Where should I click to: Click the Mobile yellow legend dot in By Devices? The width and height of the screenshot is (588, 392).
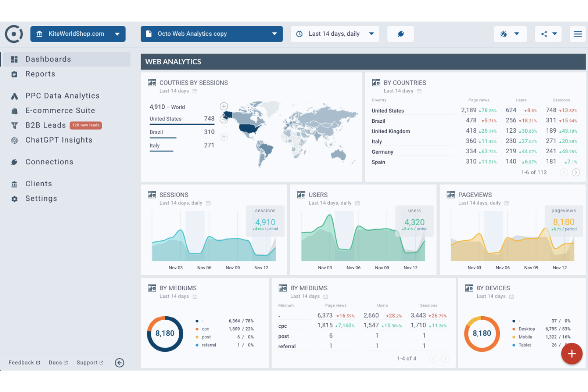(514, 337)
